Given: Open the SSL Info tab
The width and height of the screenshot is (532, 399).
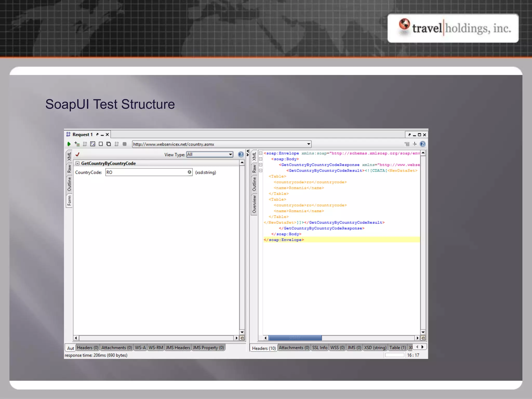Looking at the screenshot, I should tap(320, 348).
